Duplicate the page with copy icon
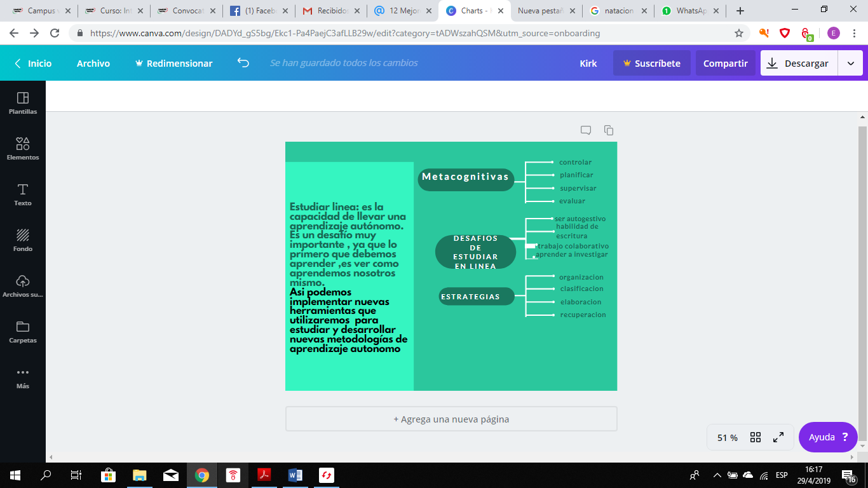Viewport: 868px width, 488px height. coord(609,130)
